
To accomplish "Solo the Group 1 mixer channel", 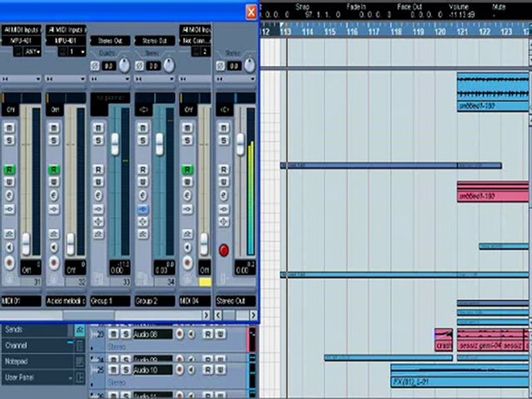I will (99, 140).
